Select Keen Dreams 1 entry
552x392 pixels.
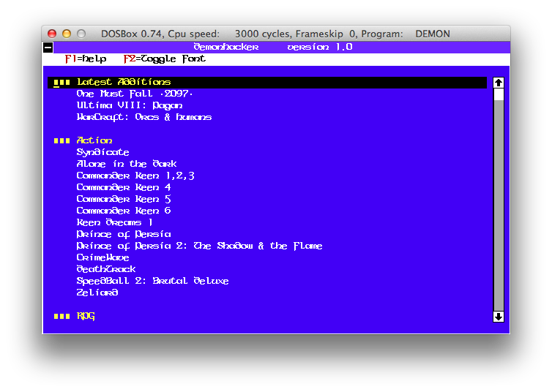(115, 222)
